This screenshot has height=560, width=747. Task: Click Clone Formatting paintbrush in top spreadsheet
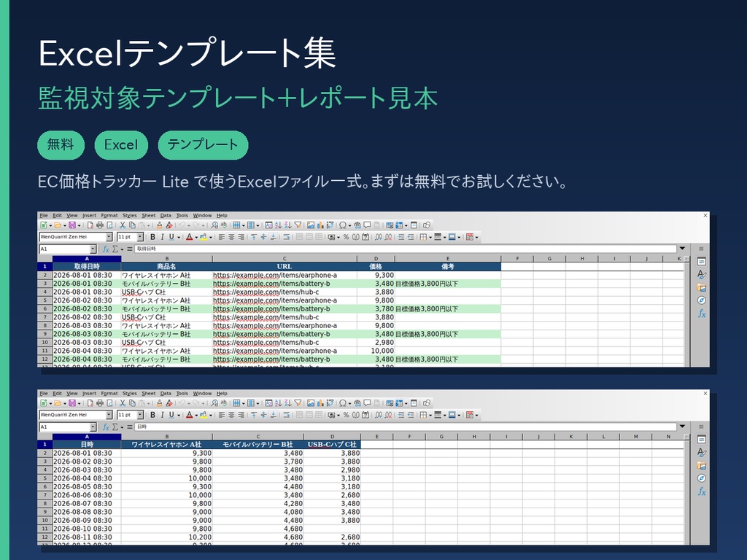point(160,225)
